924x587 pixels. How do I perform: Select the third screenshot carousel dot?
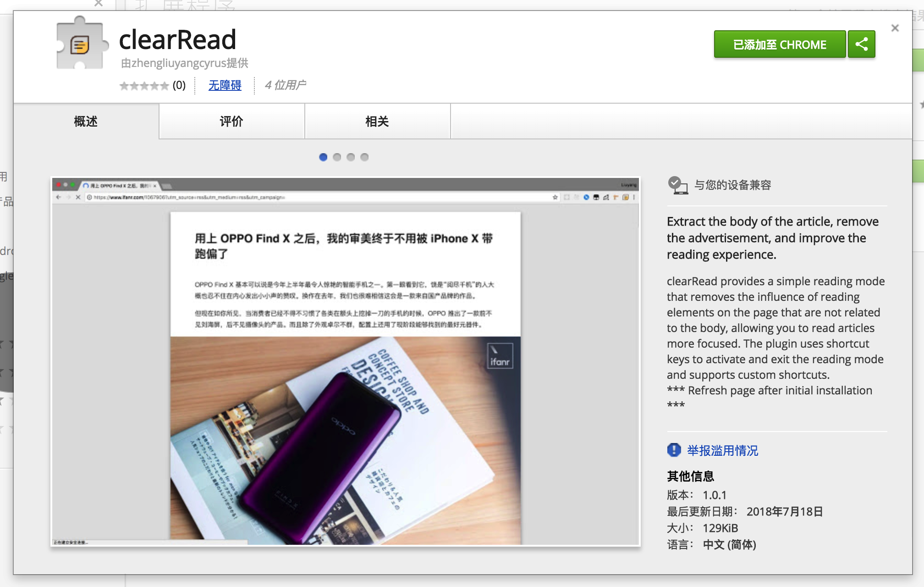coord(351,157)
